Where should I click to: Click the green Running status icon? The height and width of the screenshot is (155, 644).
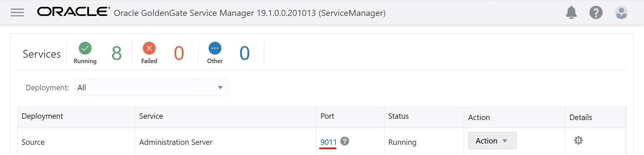click(x=85, y=48)
